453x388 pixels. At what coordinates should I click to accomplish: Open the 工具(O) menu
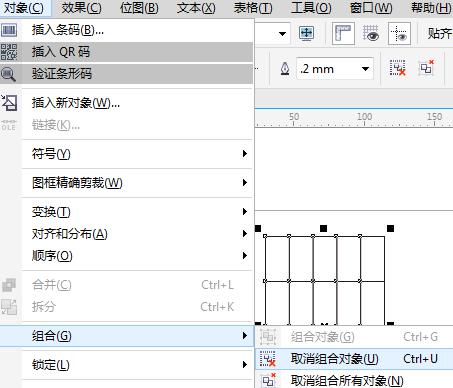[x=311, y=8]
